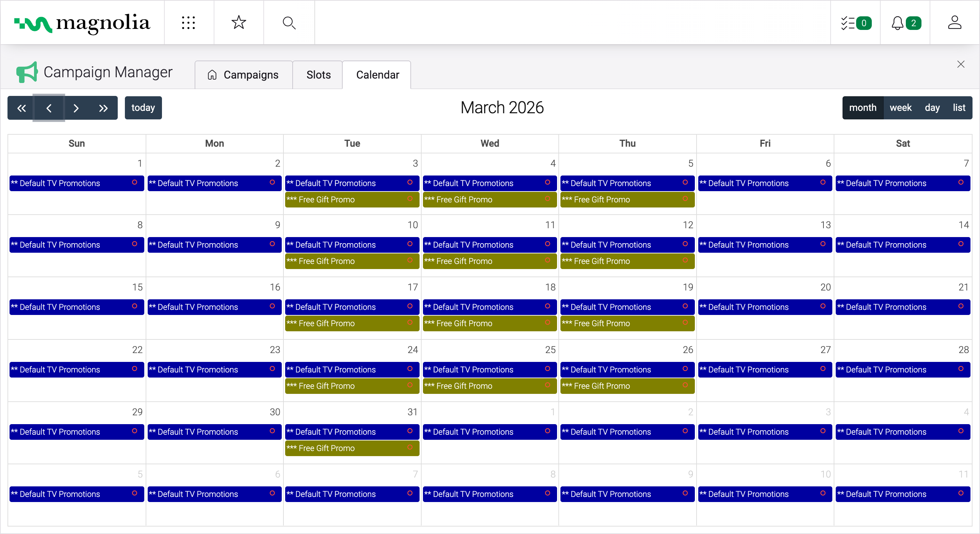Viewport: 980px width, 534px height.
Task: Switch calendar to list view
Action: point(959,108)
